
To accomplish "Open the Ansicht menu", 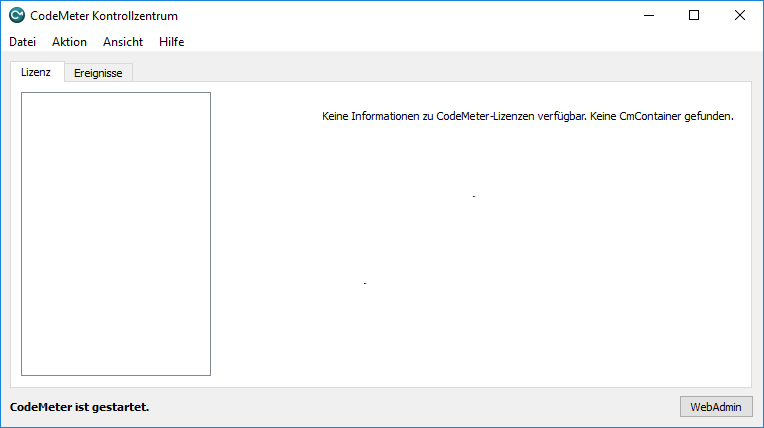I will point(123,42).
